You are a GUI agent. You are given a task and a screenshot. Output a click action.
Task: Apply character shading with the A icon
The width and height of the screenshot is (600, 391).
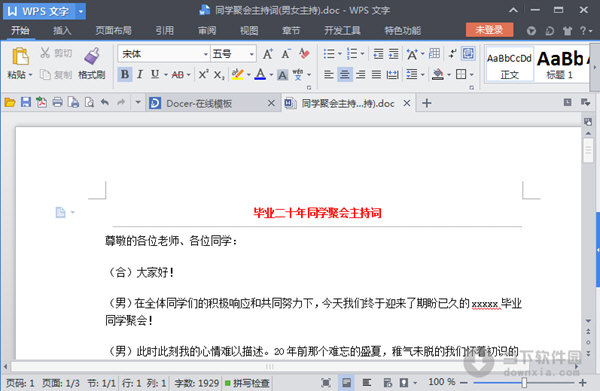(282, 75)
